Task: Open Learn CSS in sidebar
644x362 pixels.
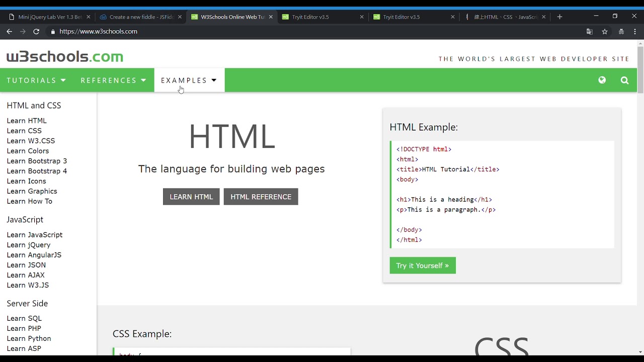Action: pyautogui.click(x=24, y=131)
